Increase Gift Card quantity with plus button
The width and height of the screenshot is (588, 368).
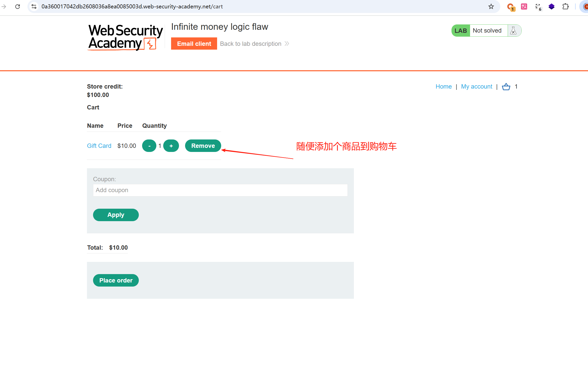coord(171,146)
